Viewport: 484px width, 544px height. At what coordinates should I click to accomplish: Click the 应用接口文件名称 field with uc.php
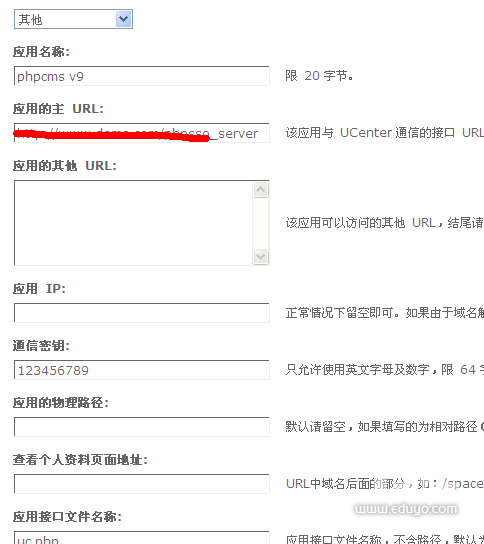coord(142,537)
